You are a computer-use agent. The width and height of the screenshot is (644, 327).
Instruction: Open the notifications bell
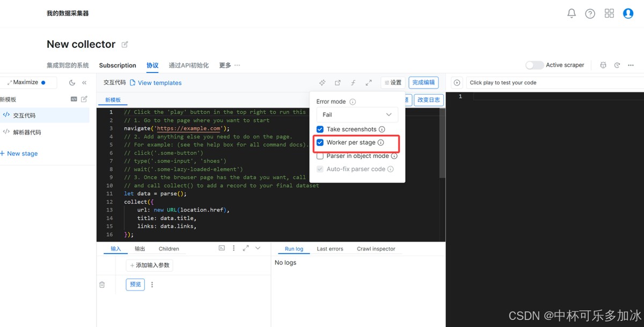[x=572, y=13]
